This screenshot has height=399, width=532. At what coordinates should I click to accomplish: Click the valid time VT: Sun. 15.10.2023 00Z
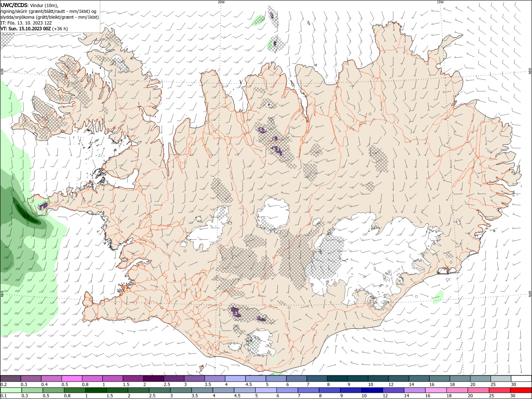(x=27, y=29)
